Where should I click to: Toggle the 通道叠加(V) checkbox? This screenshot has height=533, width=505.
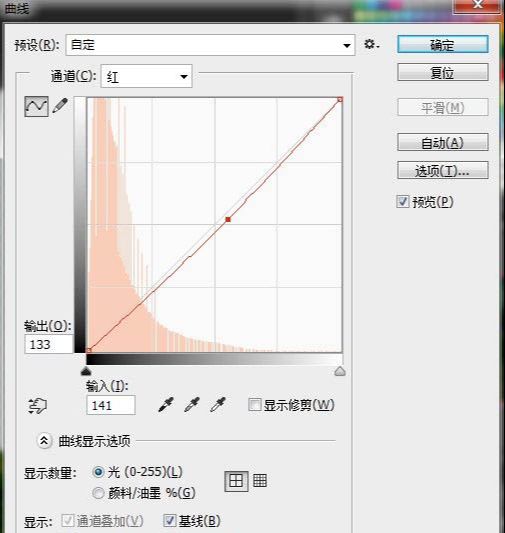point(67,520)
